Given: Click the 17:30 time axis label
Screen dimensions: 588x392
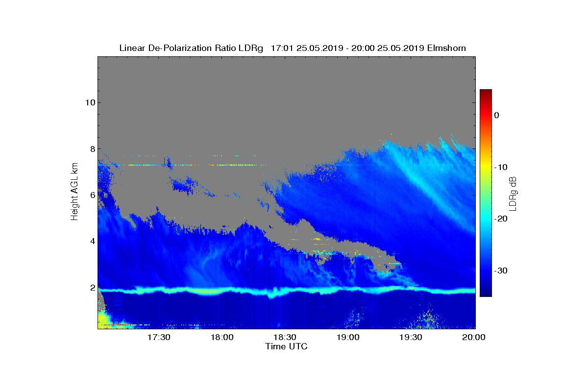Looking at the screenshot, I should [159, 338].
